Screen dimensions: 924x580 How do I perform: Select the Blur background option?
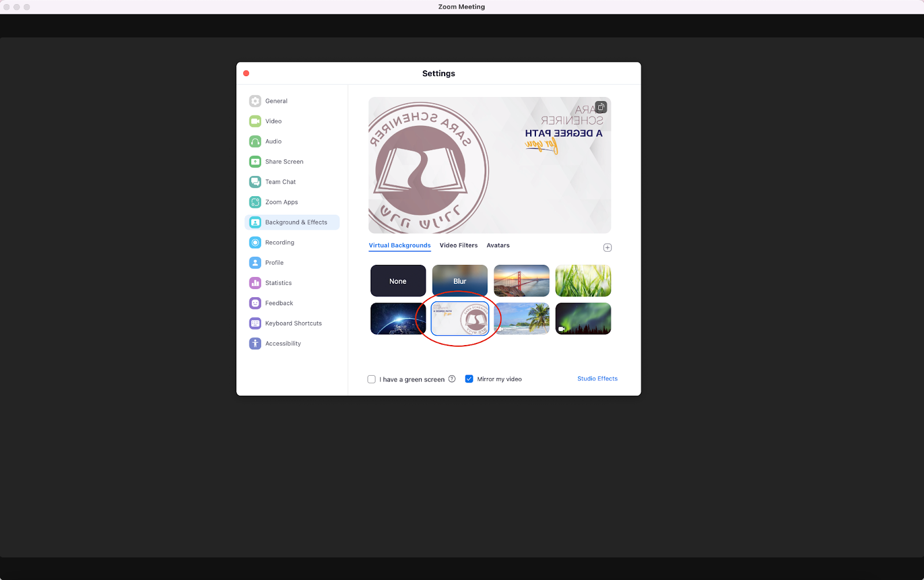coord(460,281)
